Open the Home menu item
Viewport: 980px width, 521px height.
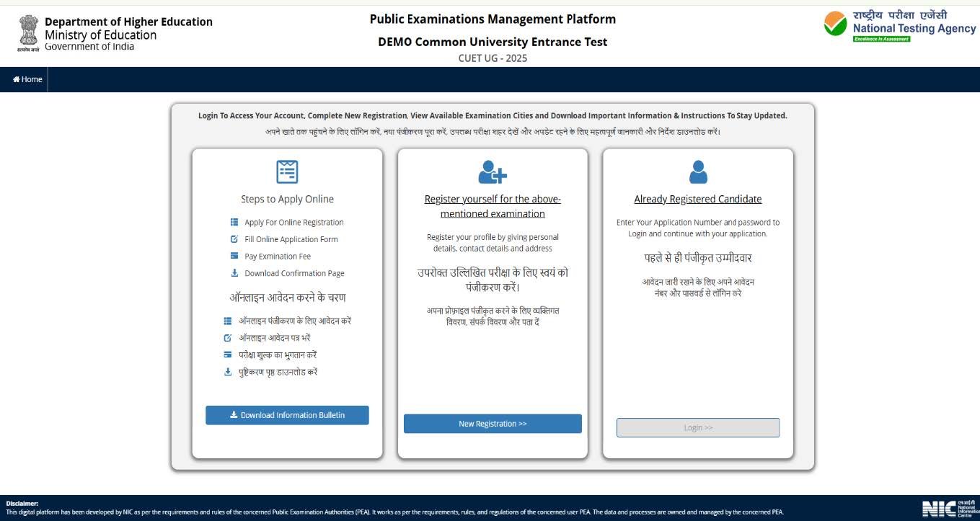click(x=27, y=79)
